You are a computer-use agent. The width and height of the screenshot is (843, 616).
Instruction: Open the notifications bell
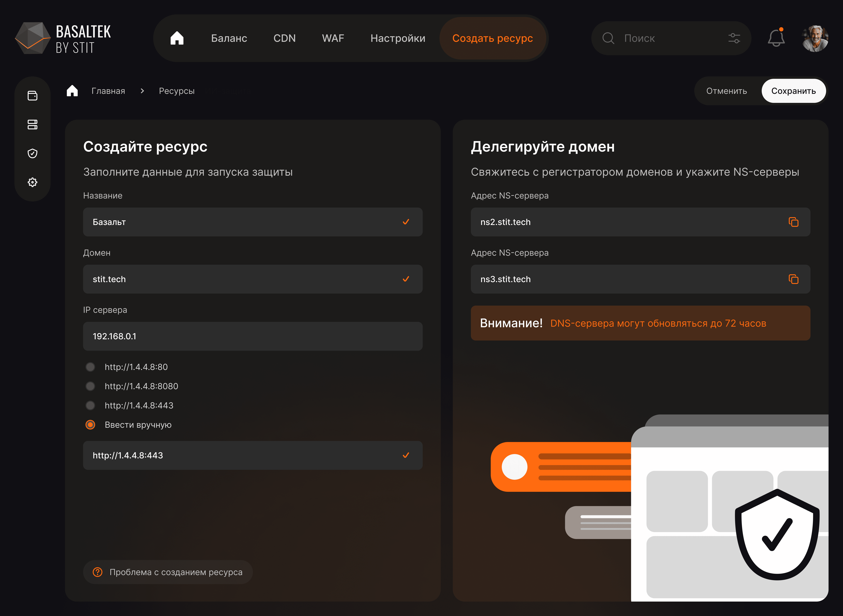coord(776,38)
